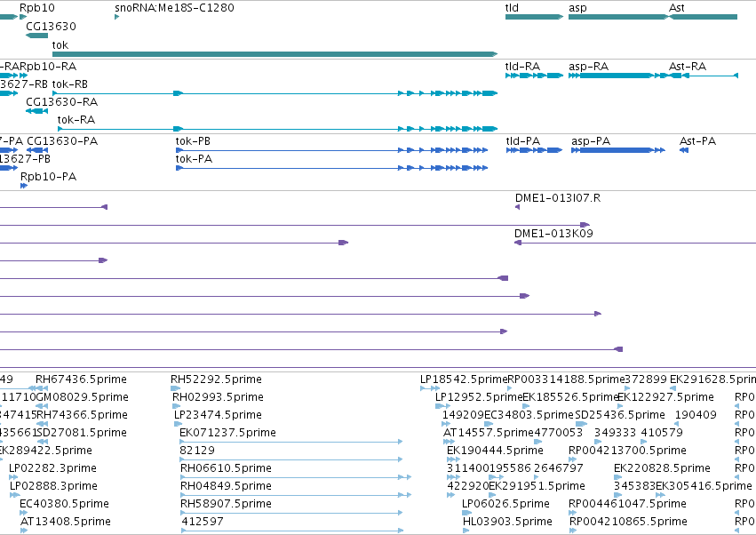Click the RH06610.5prime EST label

(226, 468)
